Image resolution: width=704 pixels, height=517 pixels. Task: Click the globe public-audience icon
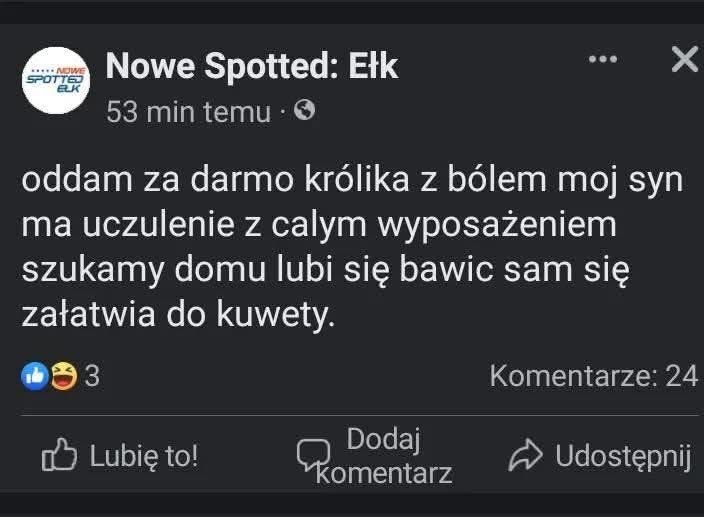click(305, 112)
